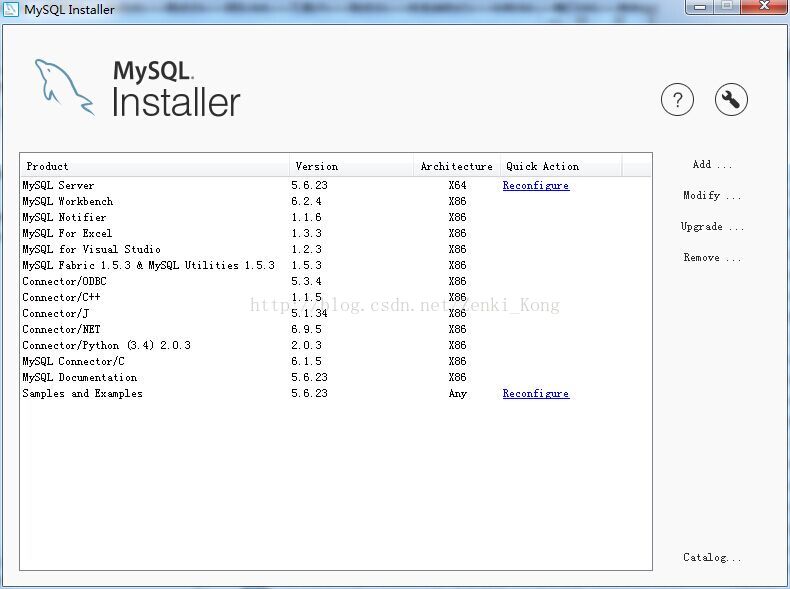Image resolution: width=790 pixels, height=589 pixels.
Task: Close the MySQL Installer window
Action: click(764, 6)
